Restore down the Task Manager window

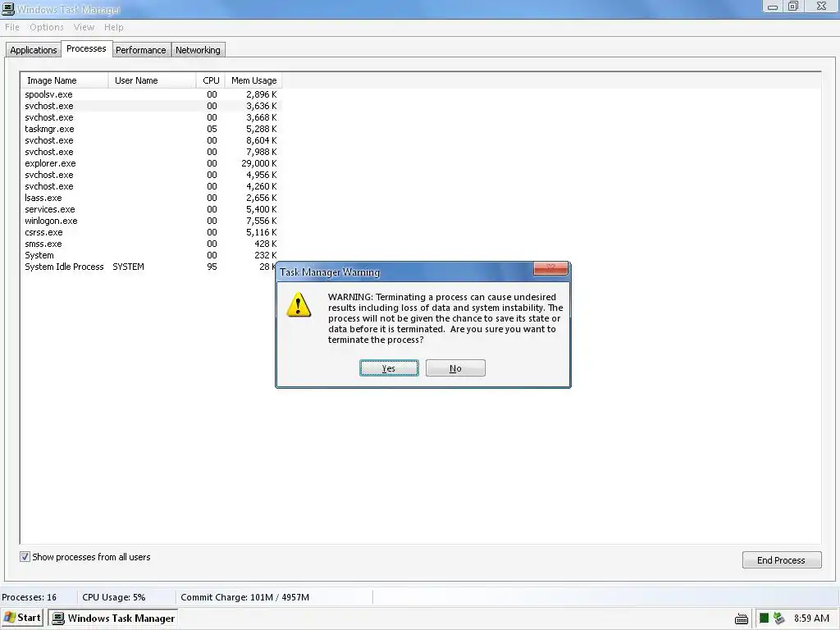coord(793,7)
